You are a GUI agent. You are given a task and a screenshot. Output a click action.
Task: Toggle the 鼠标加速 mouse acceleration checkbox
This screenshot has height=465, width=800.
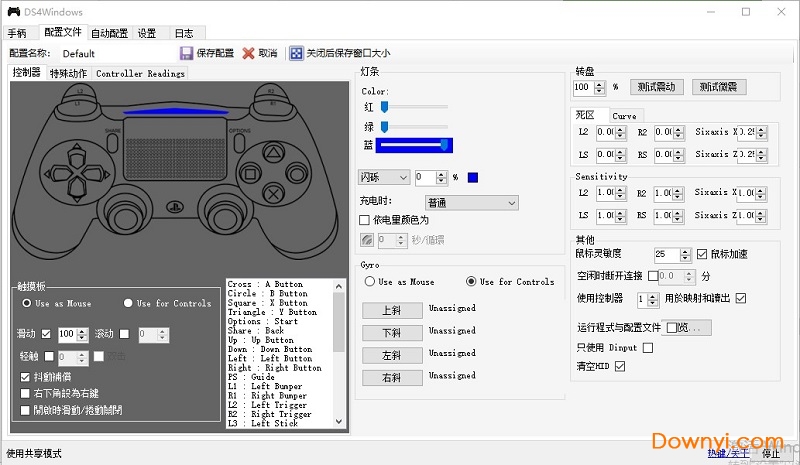point(702,254)
